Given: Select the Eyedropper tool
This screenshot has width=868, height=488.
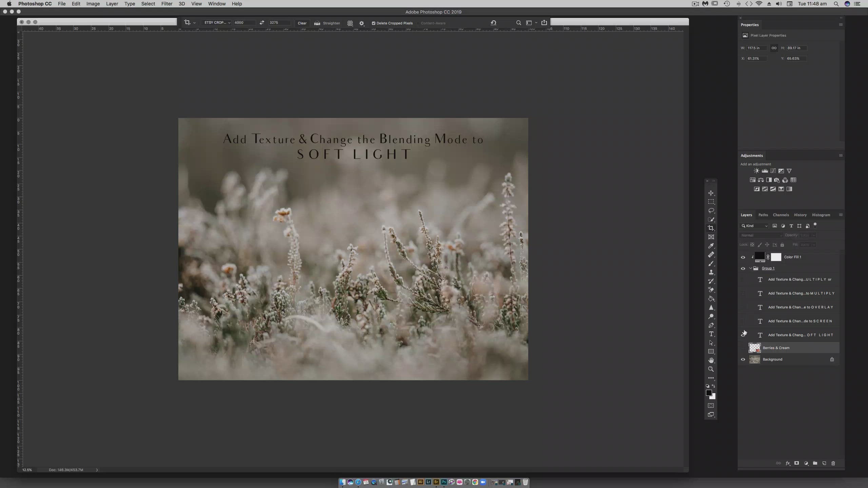Looking at the screenshot, I should point(711,246).
